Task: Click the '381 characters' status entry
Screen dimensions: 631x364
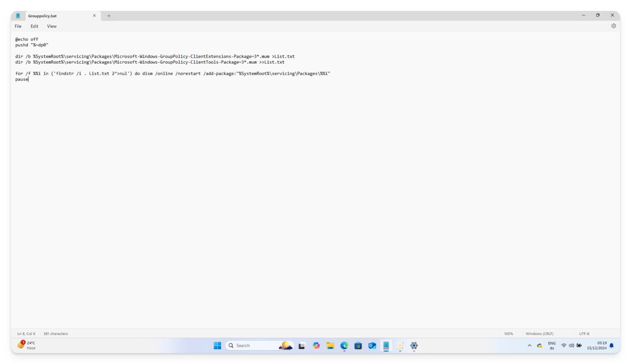Action: (x=56, y=334)
